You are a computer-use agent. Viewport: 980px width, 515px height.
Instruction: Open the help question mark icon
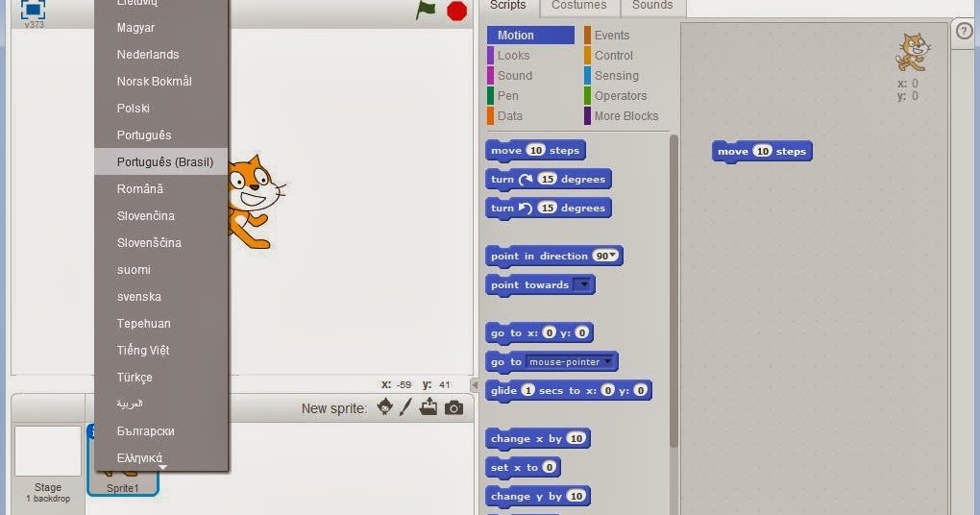pos(965,31)
